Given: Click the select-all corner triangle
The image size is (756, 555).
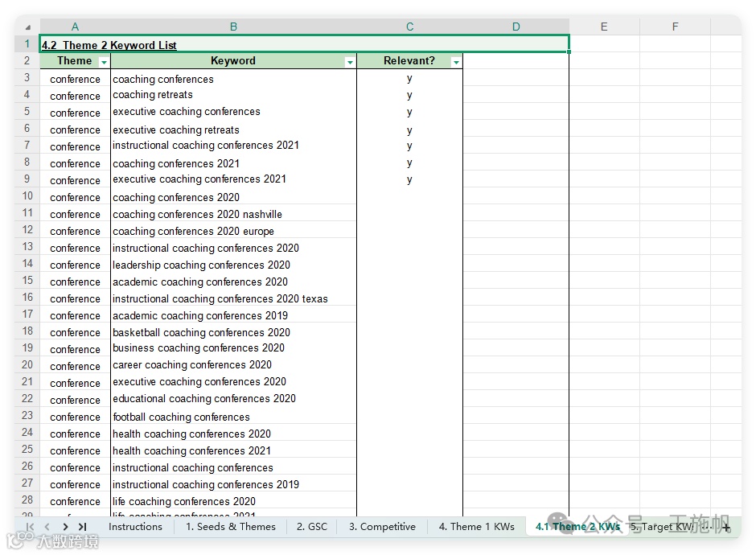Looking at the screenshot, I should 28,27.
